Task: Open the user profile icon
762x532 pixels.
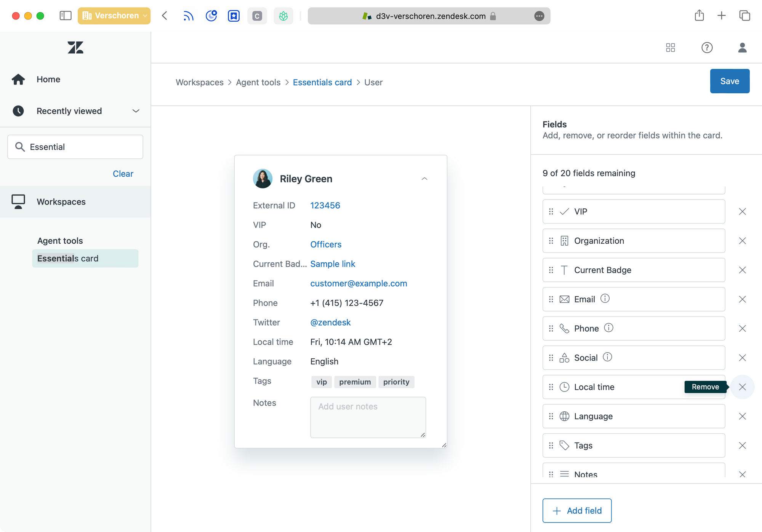Action: [742, 48]
